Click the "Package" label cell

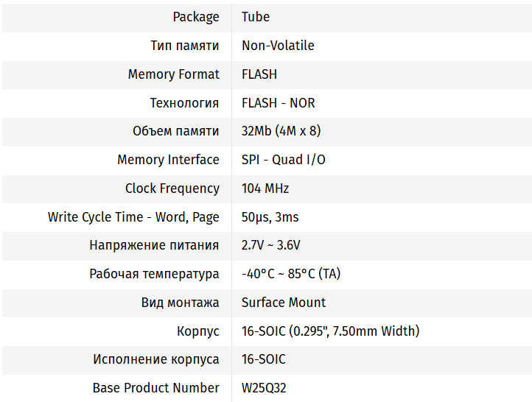[196, 17]
